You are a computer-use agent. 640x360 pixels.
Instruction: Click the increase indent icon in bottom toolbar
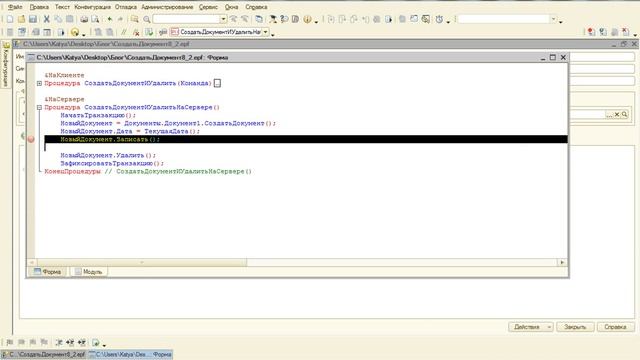coord(70,342)
